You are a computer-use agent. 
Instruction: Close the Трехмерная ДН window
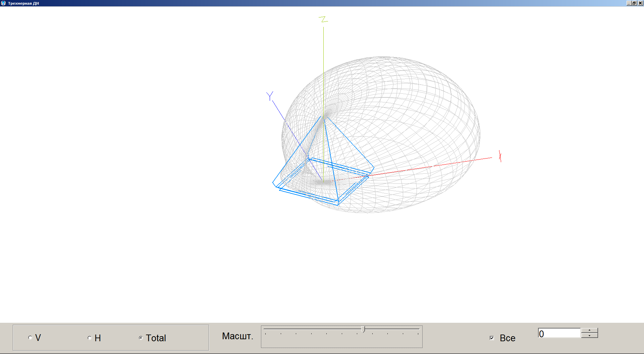[x=640, y=3]
